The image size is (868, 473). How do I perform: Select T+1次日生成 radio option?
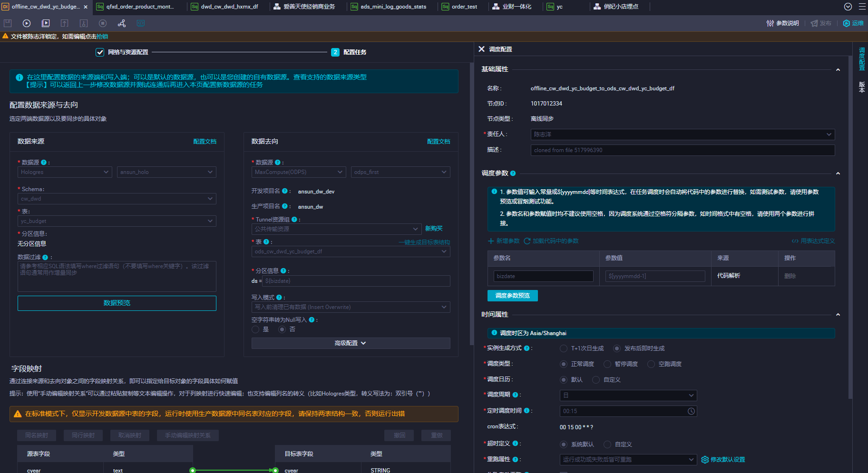pyautogui.click(x=564, y=348)
